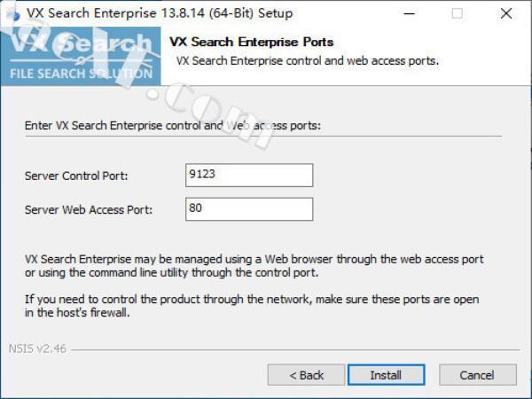The height and width of the screenshot is (399, 532).
Task: Click the 'Enter VX Search Enterprise control' instruction
Action: (173, 126)
